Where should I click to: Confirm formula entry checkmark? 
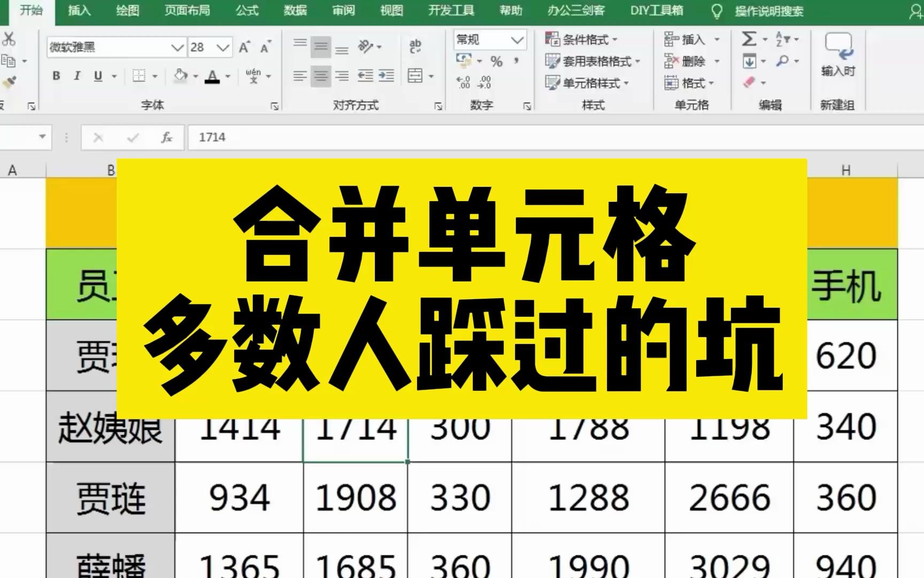[x=133, y=138]
